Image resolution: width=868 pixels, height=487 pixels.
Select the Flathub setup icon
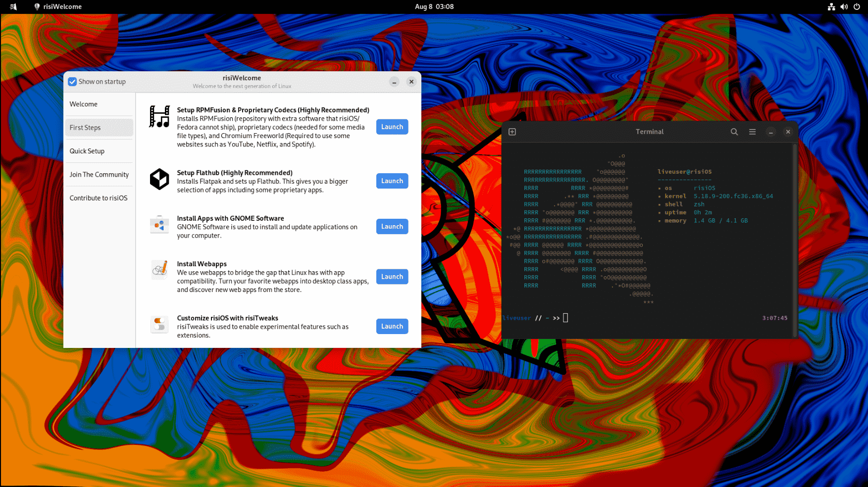[x=159, y=180]
